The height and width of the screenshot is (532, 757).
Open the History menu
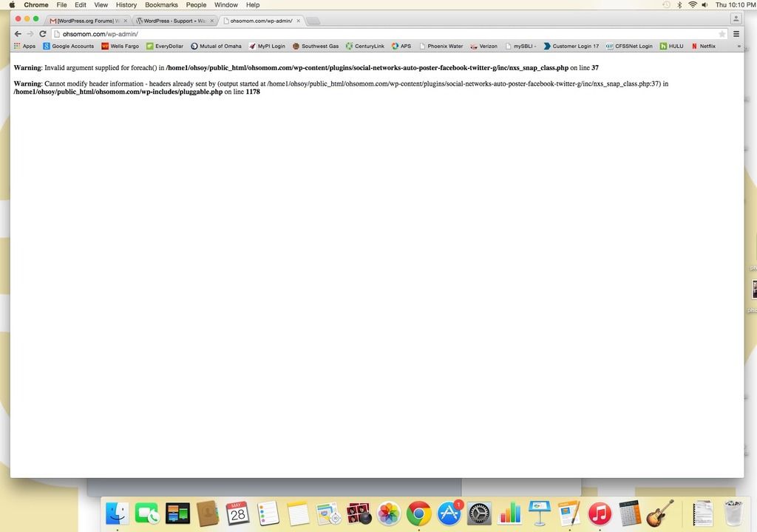click(126, 5)
